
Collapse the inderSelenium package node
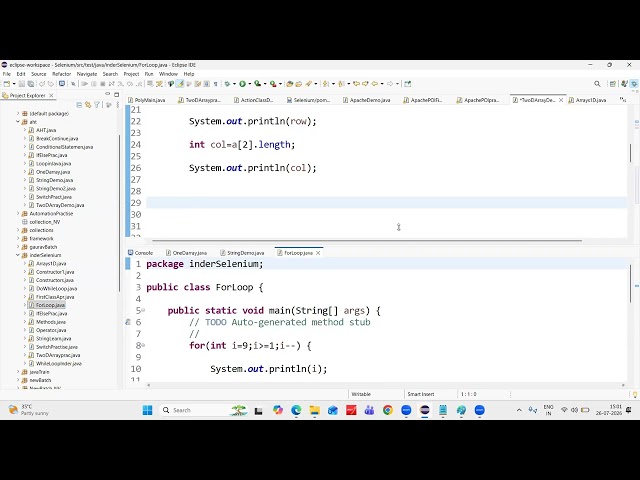click(18, 255)
